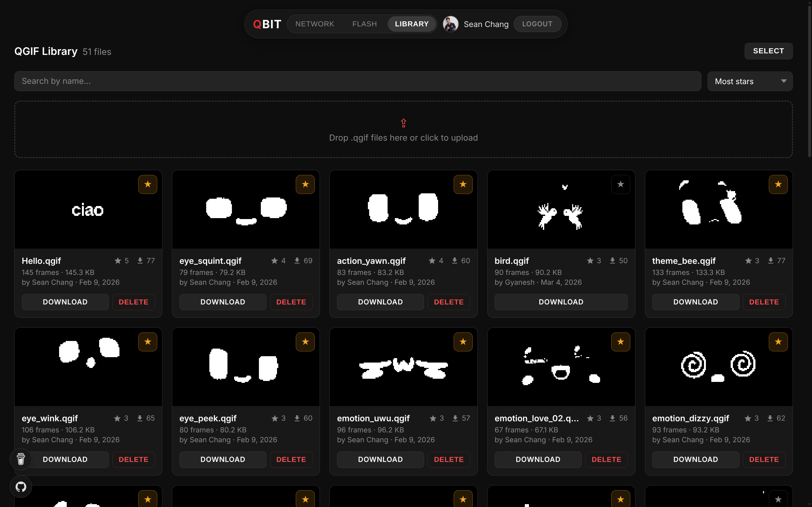
Task: Switch to the Flash tab
Action: [364, 24]
